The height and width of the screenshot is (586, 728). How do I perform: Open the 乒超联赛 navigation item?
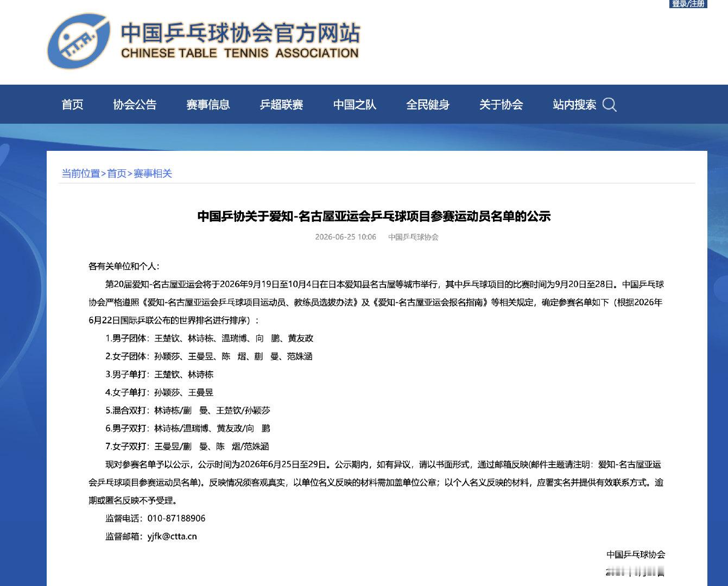pos(281,104)
